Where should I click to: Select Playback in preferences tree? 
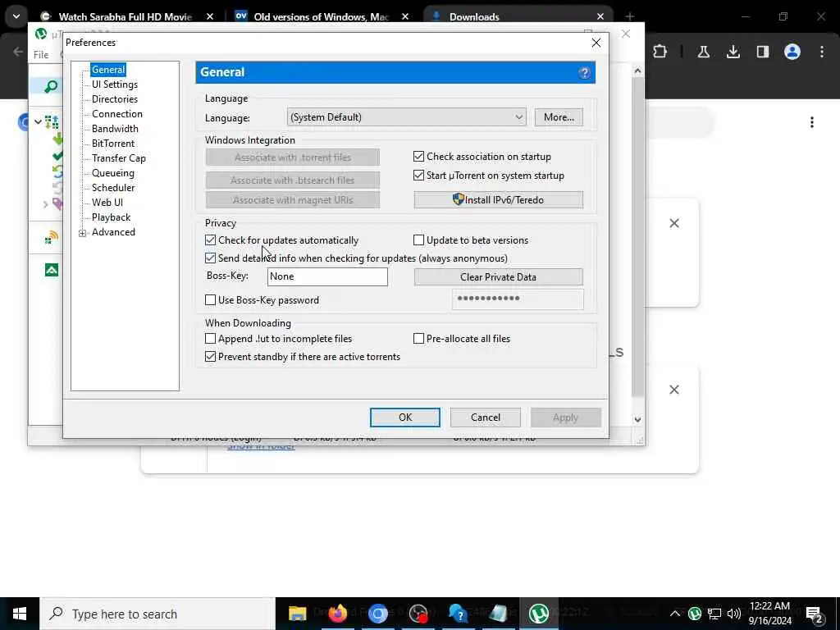111,217
